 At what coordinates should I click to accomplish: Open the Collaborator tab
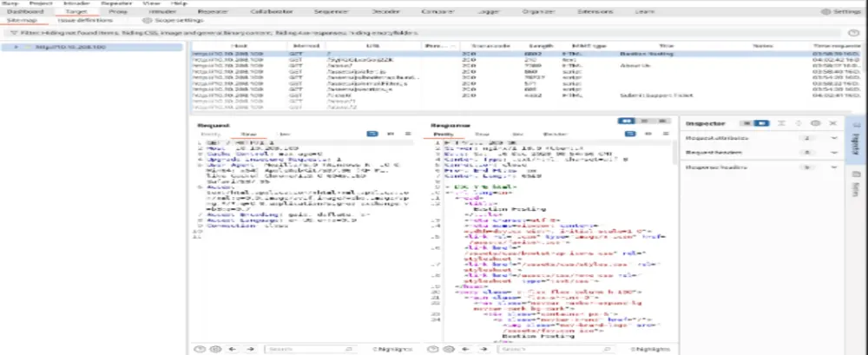tap(273, 11)
